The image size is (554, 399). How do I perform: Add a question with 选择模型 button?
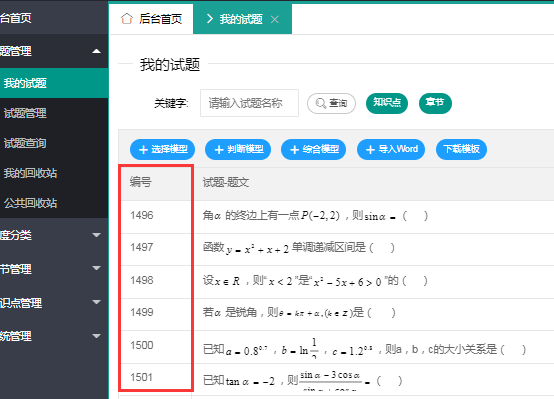pyautogui.click(x=163, y=149)
